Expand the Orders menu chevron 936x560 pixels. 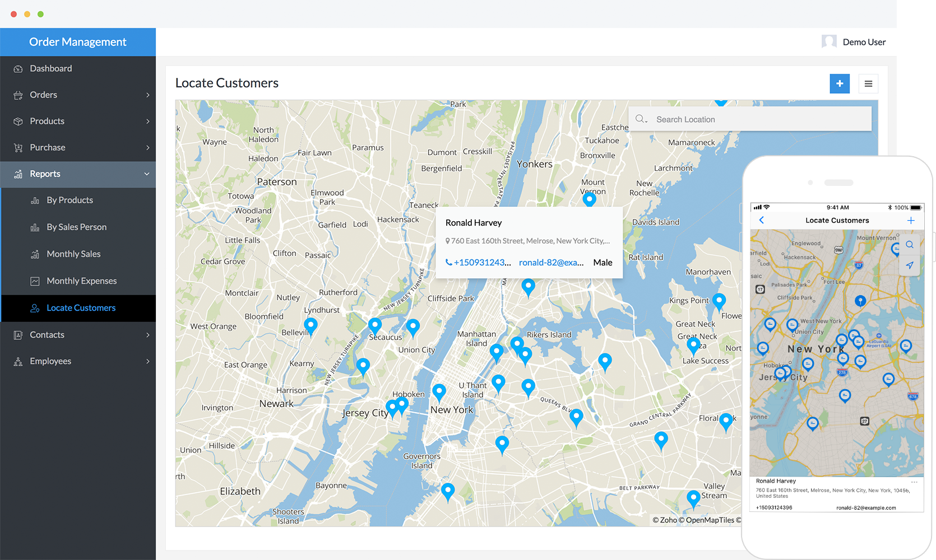pyautogui.click(x=147, y=95)
